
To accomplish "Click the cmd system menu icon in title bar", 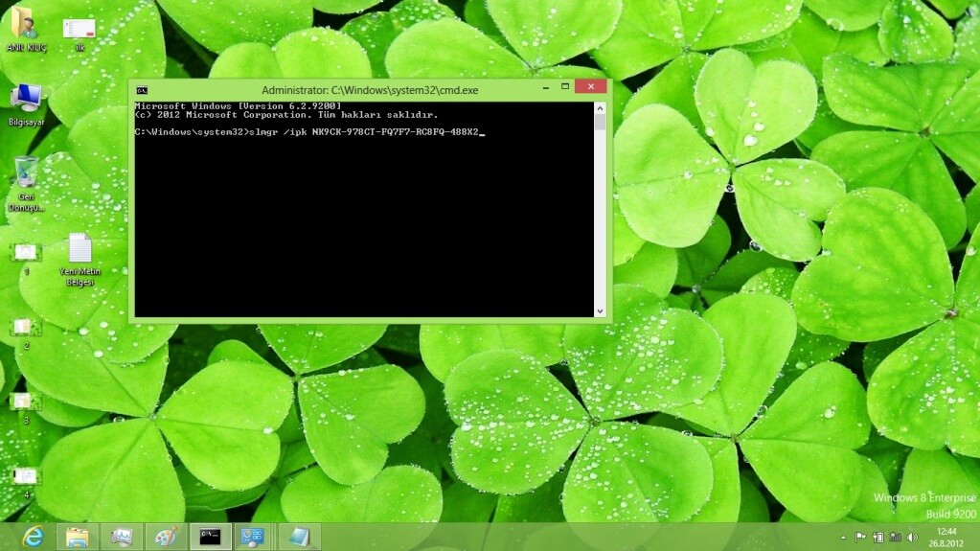I will [142, 90].
